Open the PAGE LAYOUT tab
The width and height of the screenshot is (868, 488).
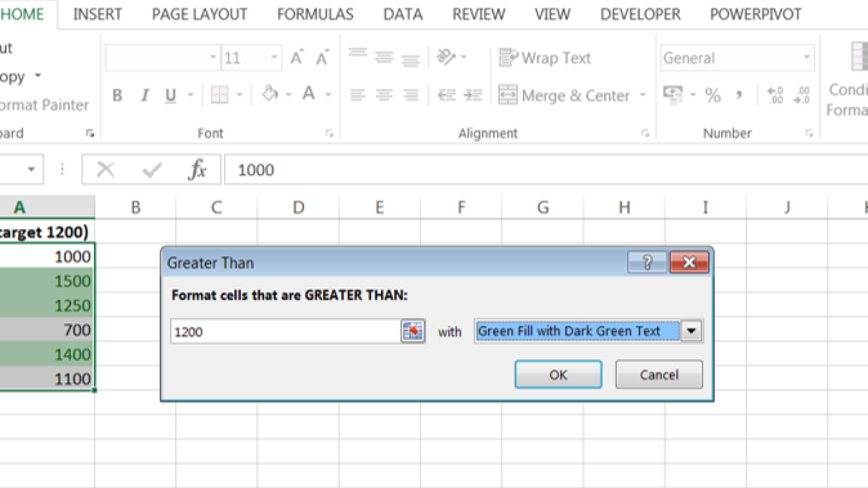click(x=200, y=14)
